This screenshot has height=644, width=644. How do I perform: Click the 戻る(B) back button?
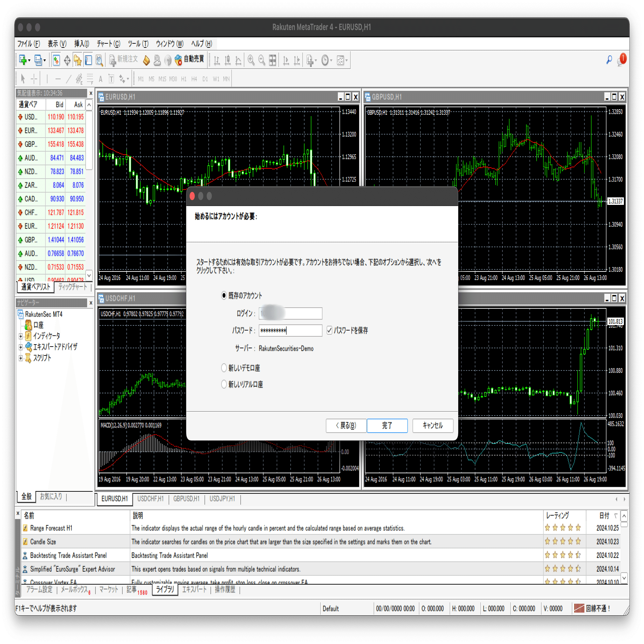coord(346,425)
